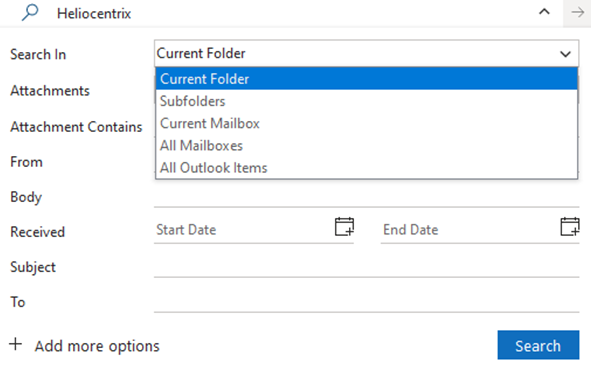Viewport: 591px width, 370px height.
Task: Click the End Date input field
Action: [x=469, y=230]
